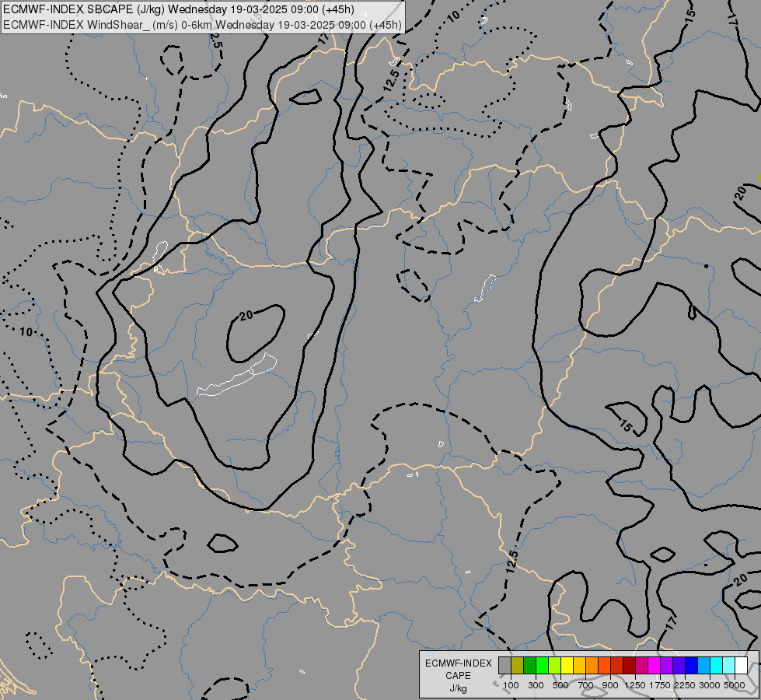Click the '3000' legend tick label
761x700 pixels.
710,685
